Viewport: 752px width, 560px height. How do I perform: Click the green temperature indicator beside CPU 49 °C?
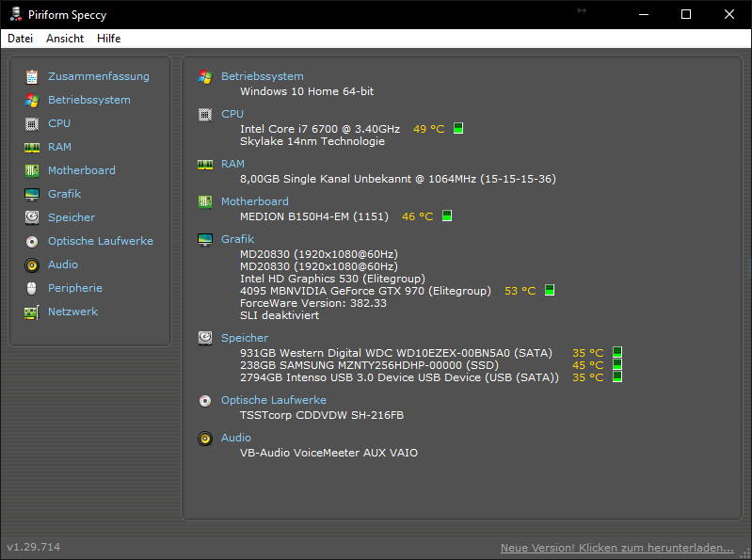pos(458,129)
